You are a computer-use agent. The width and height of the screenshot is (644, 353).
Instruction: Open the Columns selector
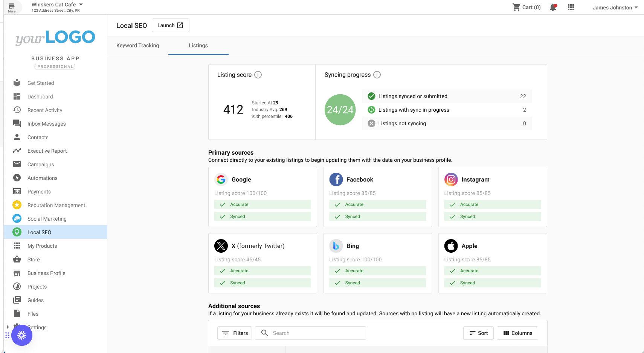tap(517, 333)
